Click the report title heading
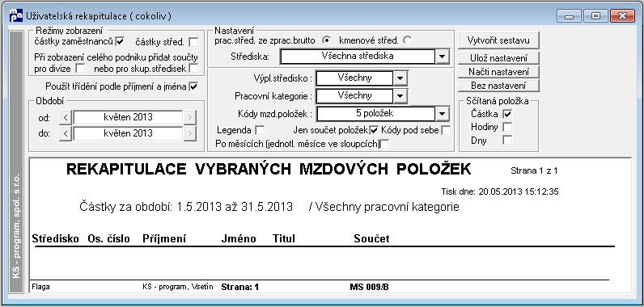This screenshot has height=307, width=644. 269,169
